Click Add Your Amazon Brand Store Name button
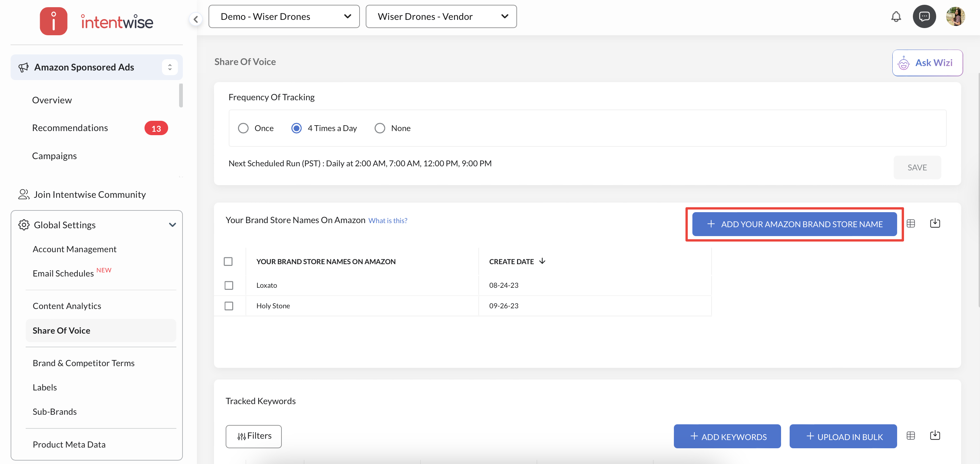 click(794, 224)
